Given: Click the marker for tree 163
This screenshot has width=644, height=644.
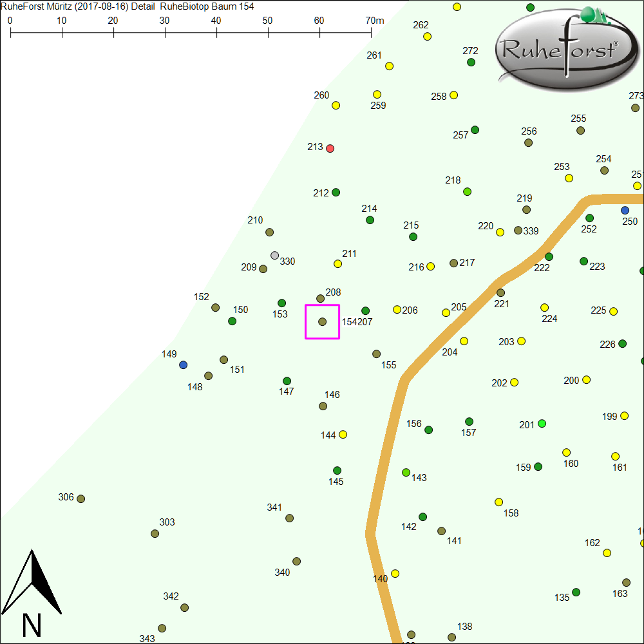Looking at the screenshot, I should [626, 582].
